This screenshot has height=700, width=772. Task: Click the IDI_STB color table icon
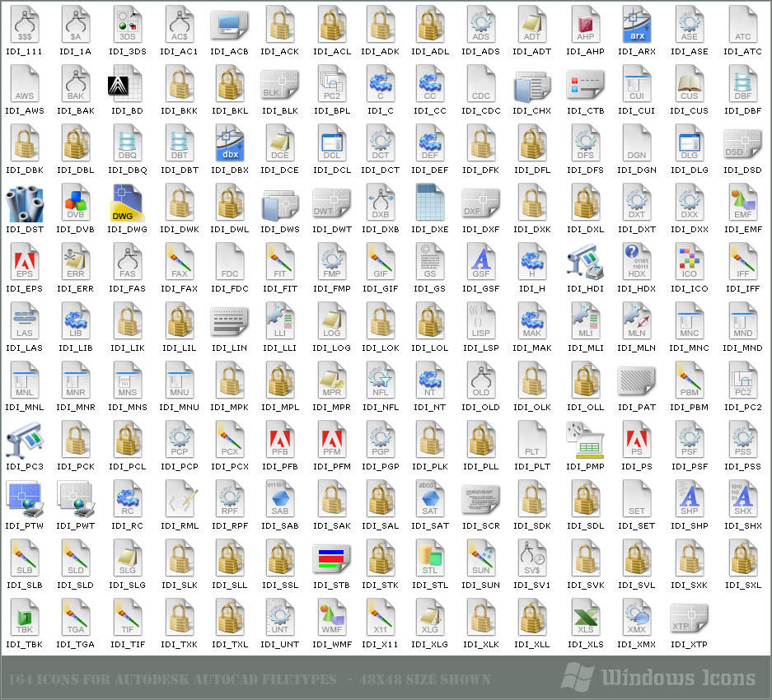[x=330, y=559]
